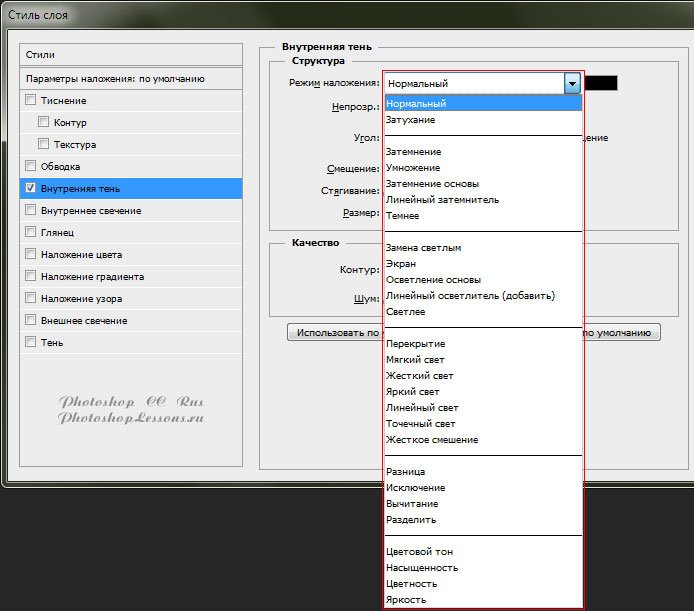The width and height of the screenshot is (694, 611).
Task: Close the blend mode dropdown arrow
Action: click(x=572, y=84)
